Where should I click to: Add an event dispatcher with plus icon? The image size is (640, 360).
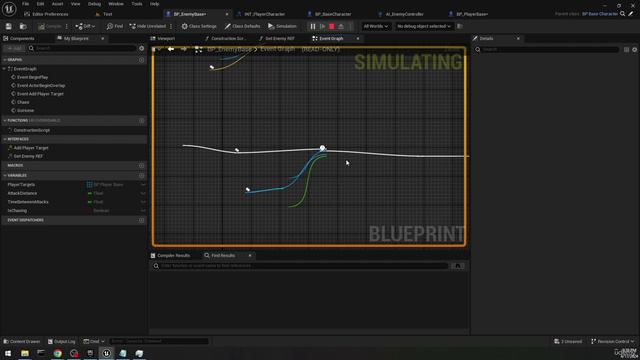point(142,220)
